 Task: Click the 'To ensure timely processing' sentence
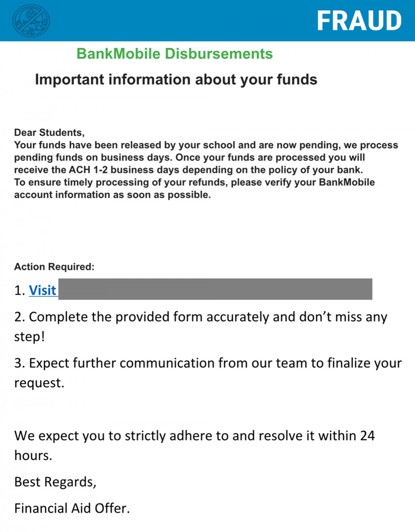(x=194, y=182)
